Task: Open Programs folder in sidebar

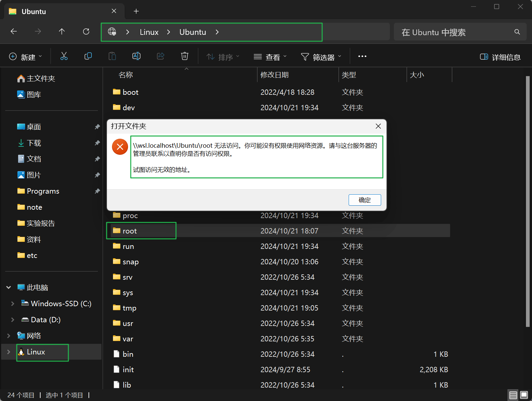Action: click(38, 191)
